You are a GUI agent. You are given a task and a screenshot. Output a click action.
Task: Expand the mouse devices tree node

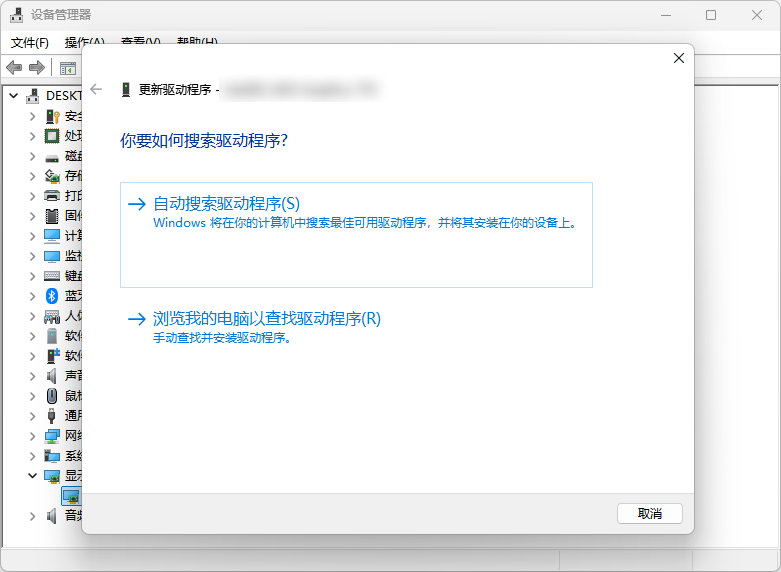33,396
